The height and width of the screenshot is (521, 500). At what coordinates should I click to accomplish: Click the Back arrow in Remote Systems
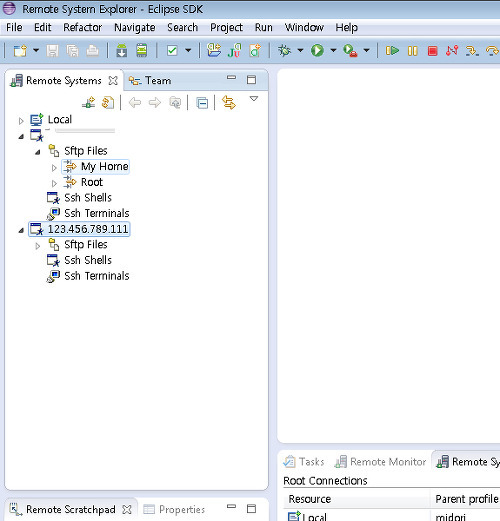(x=135, y=102)
